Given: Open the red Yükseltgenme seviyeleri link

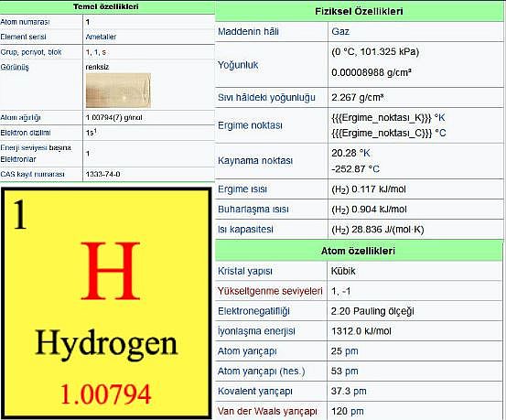Looking at the screenshot, I should pyautogui.click(x=270, y=291).
